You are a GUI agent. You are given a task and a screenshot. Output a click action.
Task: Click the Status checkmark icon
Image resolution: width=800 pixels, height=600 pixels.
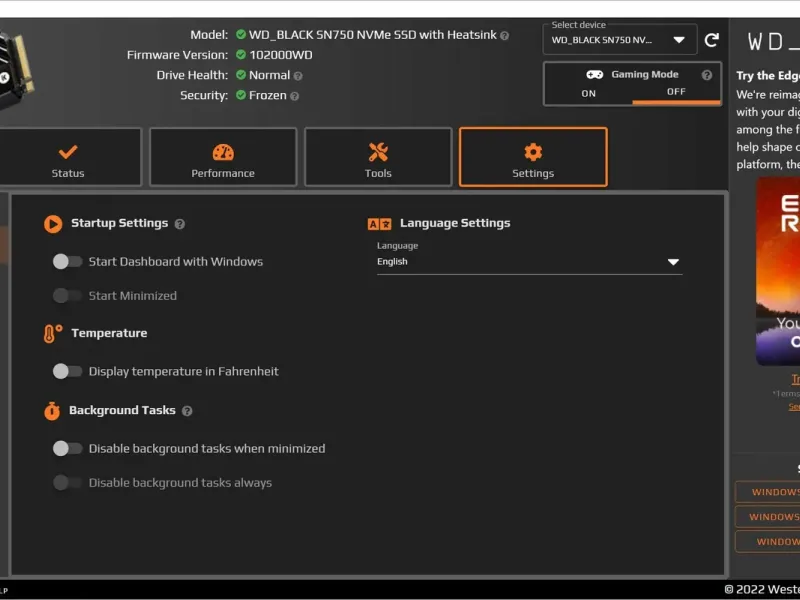coord(68,152)
